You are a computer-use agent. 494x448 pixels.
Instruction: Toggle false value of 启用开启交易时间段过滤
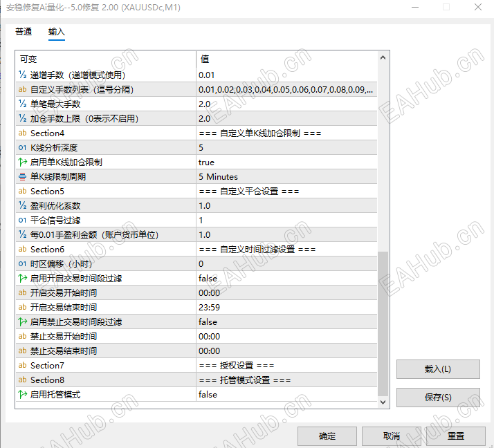(x=286, y=279)
